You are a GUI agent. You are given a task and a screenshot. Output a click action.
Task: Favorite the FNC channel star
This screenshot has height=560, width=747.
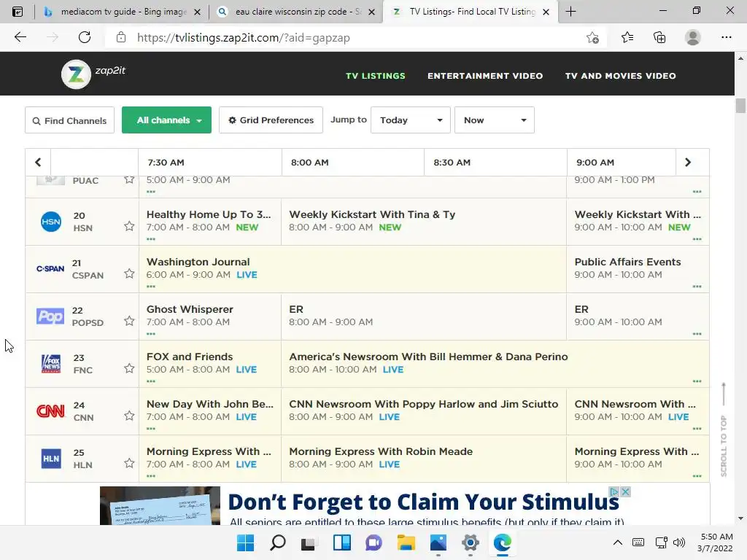[x=129, y=368]
